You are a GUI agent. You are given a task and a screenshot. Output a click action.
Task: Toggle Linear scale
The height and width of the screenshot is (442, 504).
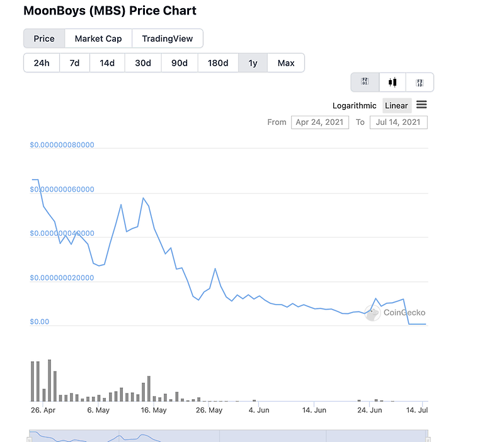pos(396,105)
